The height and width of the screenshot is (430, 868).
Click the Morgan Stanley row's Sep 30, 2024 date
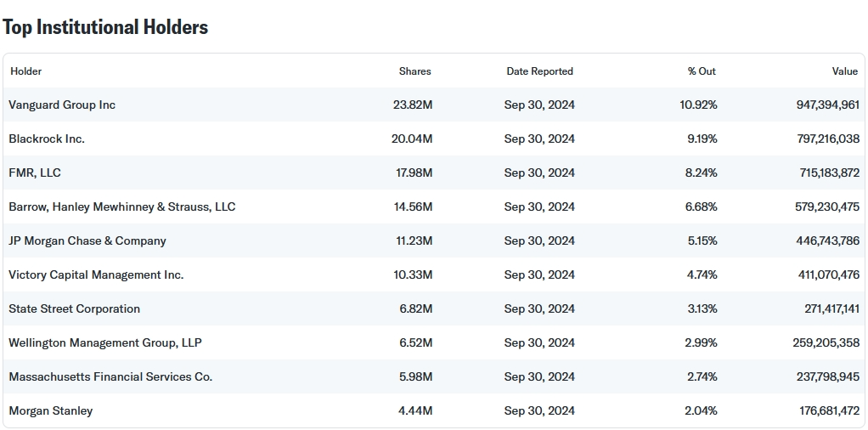[539, 410]
